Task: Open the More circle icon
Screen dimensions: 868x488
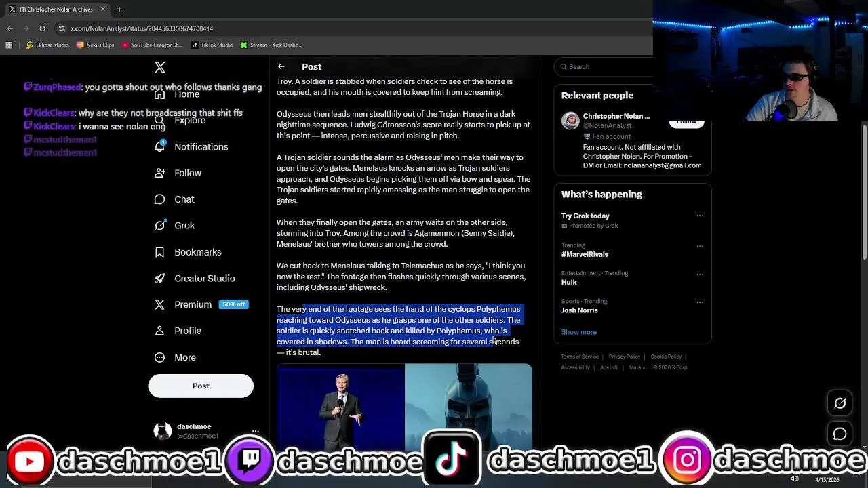Action: coord(160,357)
